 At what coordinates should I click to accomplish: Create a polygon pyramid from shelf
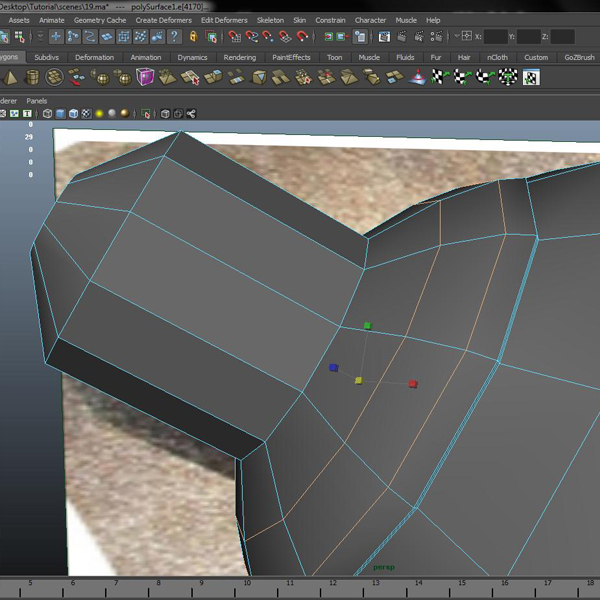point(10,78)
